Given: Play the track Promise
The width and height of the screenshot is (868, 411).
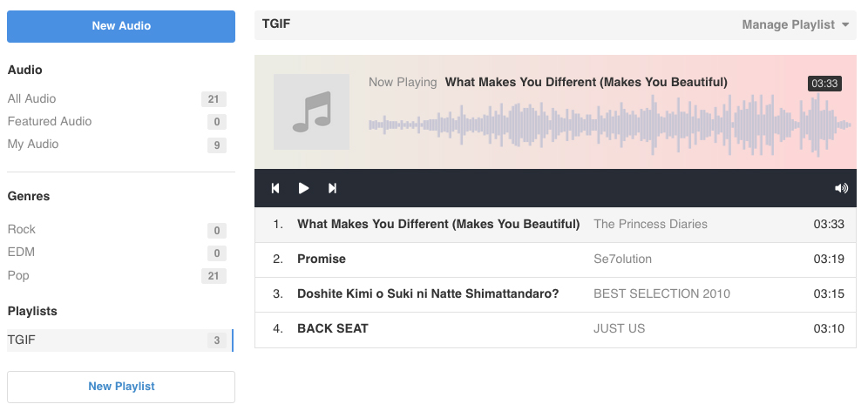Looking at the screenshot, I should click(x=555, y=259).
